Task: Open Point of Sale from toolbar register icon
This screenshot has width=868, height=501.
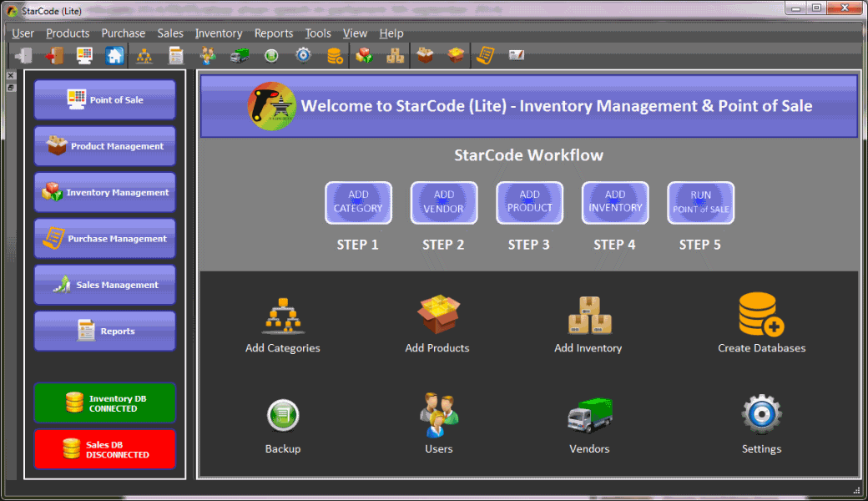Action: pyautogui.click(x=84, y=55)
